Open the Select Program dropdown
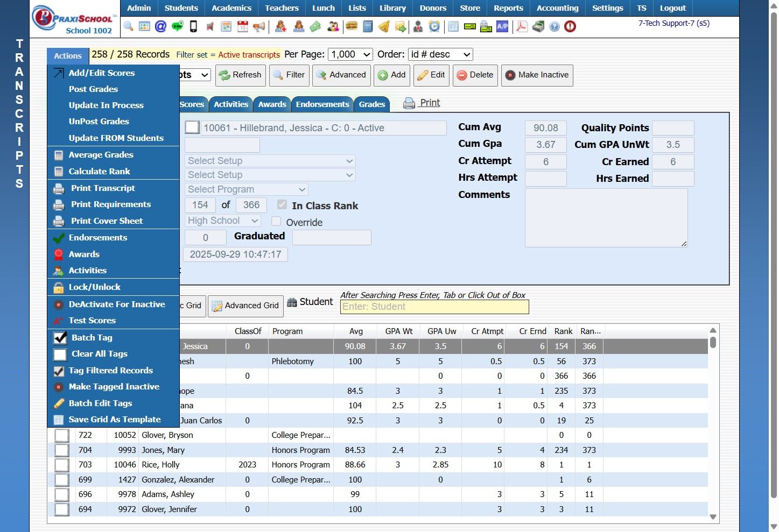 point(247,189)
